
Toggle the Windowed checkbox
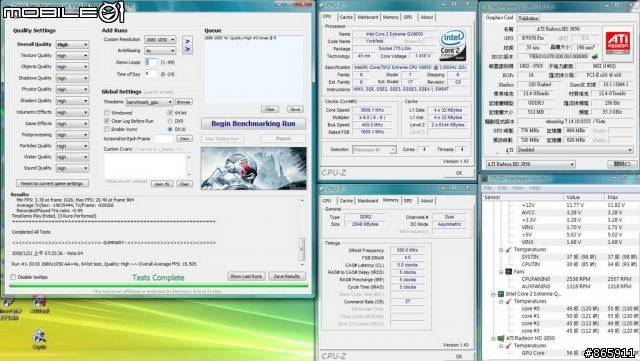point(107,113)
